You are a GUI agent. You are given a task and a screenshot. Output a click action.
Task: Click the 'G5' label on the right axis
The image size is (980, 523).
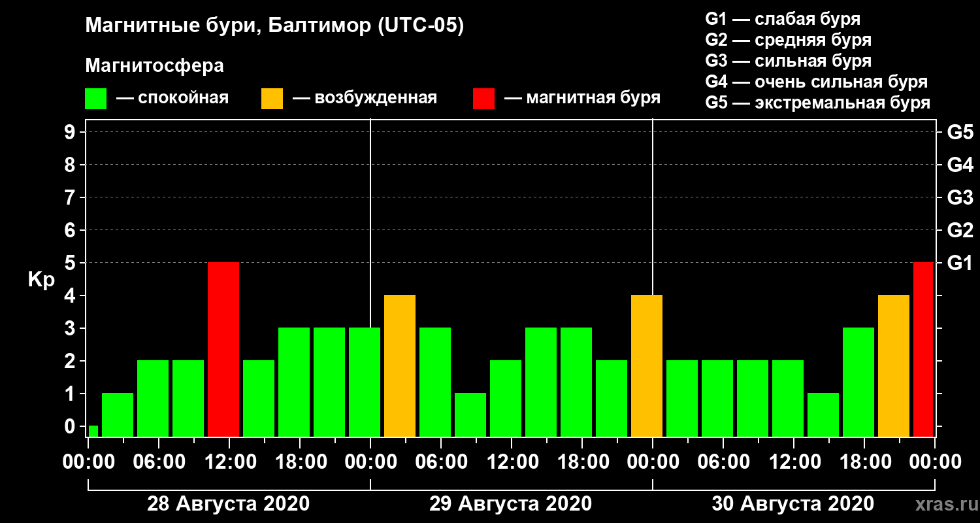960,132
